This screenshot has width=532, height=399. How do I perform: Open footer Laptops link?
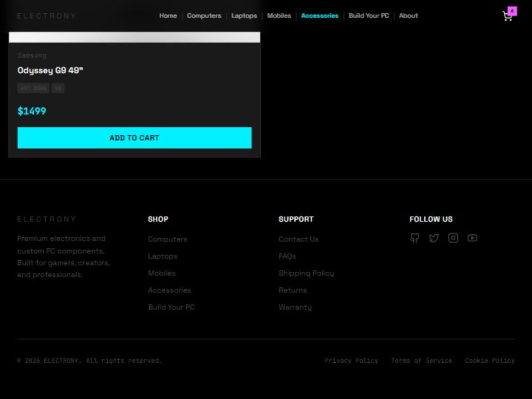[x=162, y=256]
